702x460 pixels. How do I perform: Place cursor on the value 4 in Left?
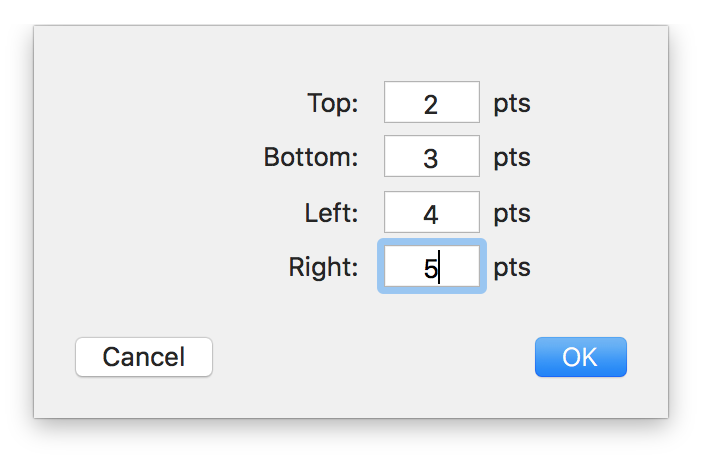[x=431, y=214]
